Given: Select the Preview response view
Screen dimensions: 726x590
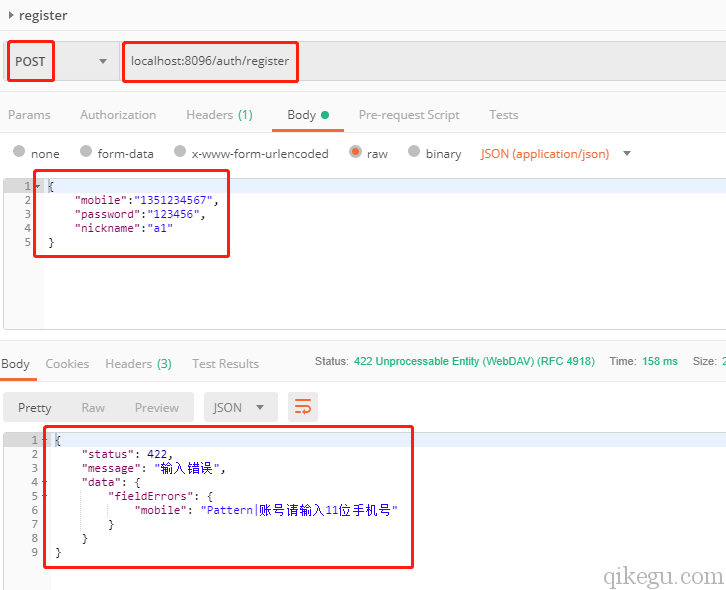Looking at the screenshot, I should [x=156, y=408].
